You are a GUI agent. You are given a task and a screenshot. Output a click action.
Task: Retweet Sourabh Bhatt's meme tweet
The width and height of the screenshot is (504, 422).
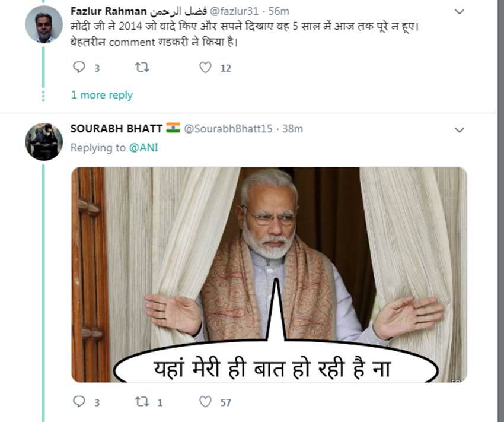142,402
